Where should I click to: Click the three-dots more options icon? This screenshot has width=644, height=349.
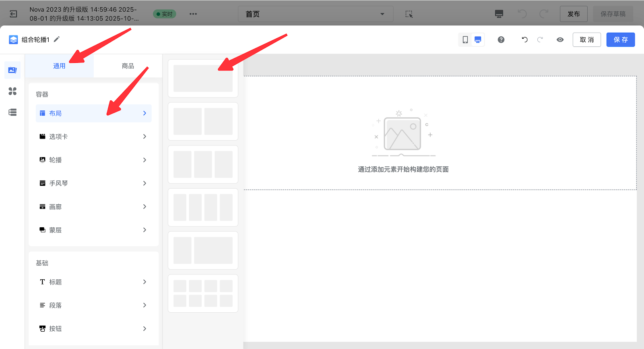coord(193,14)
